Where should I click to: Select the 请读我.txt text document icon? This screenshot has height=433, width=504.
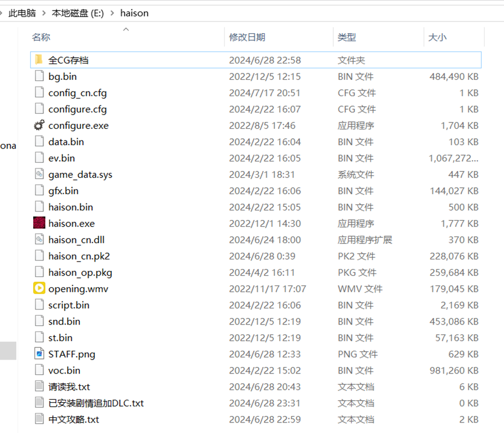click(x=39, y=386)
